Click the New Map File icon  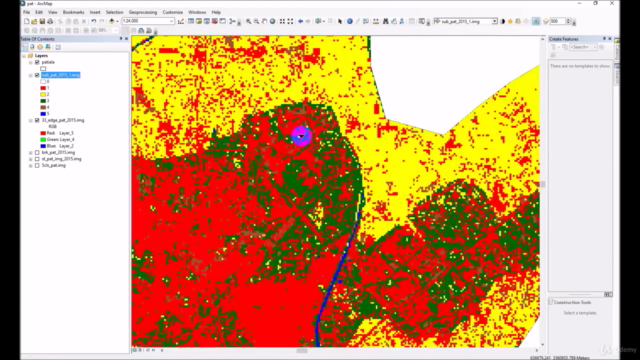pos(27,21)
